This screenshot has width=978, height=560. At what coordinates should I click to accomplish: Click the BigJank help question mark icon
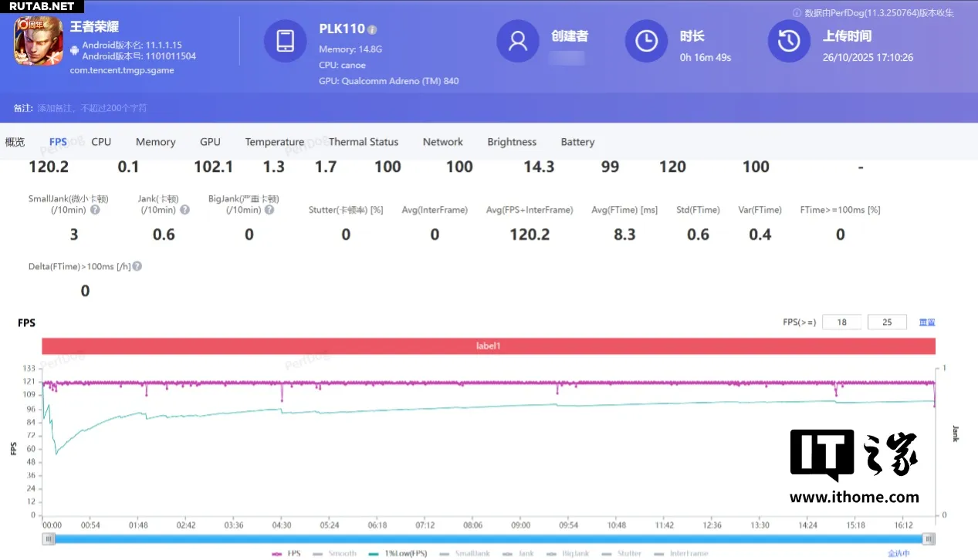268,210
